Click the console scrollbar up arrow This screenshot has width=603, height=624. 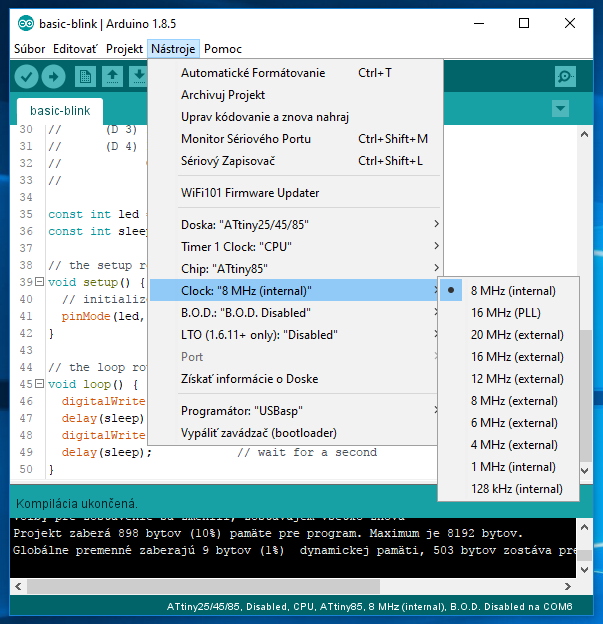[584, 527]
